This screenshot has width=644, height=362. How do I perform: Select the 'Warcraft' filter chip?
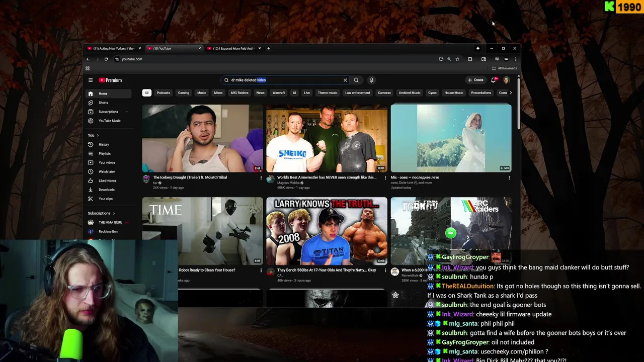coord(278,93)
